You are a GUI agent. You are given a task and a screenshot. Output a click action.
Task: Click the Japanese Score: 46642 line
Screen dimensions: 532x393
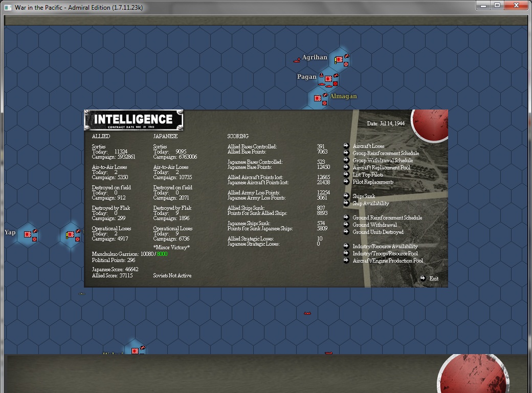(x=115, y=269)
